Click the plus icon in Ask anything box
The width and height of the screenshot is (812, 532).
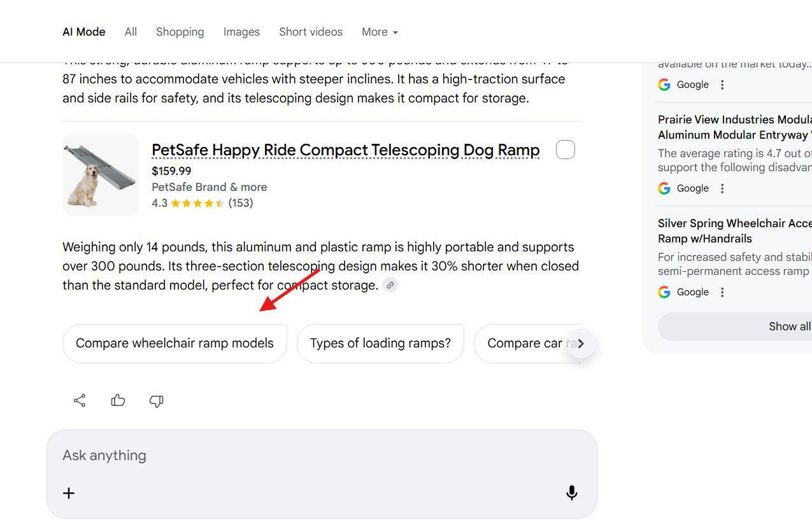[69, 493]
